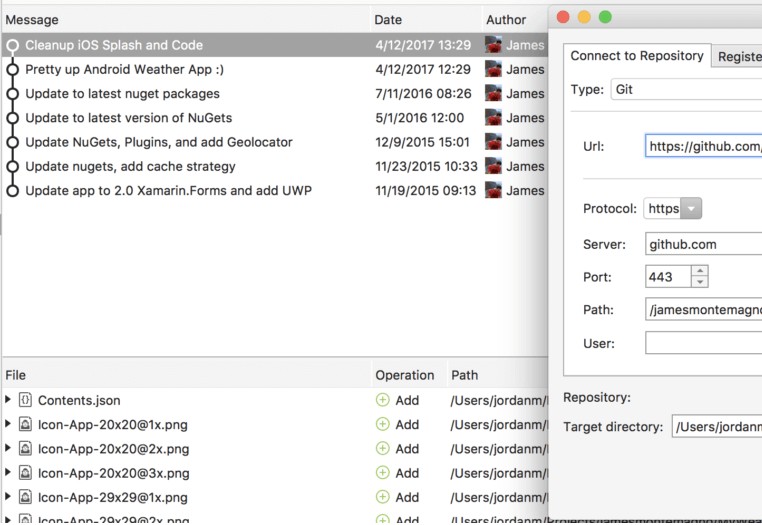Sort files by Operation column header
This screenshot has height=525, width=762.
(x=404, y=375)
